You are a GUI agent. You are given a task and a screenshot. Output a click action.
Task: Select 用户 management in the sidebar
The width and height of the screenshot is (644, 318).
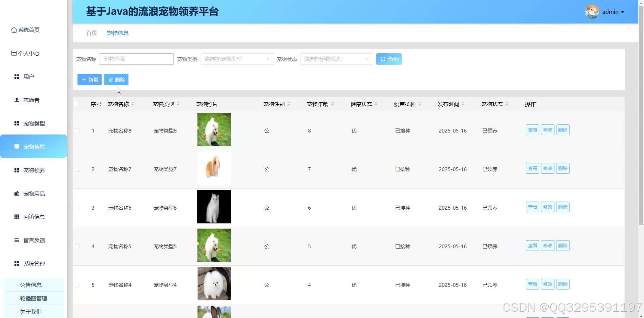(29, 76)
